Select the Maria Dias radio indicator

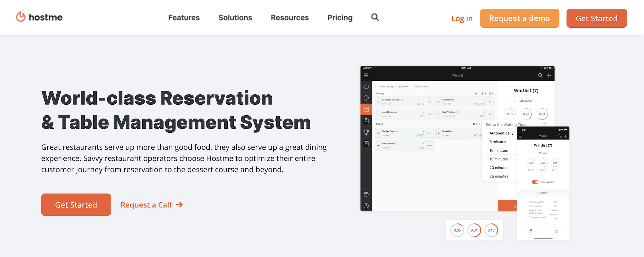pos(439,133)
